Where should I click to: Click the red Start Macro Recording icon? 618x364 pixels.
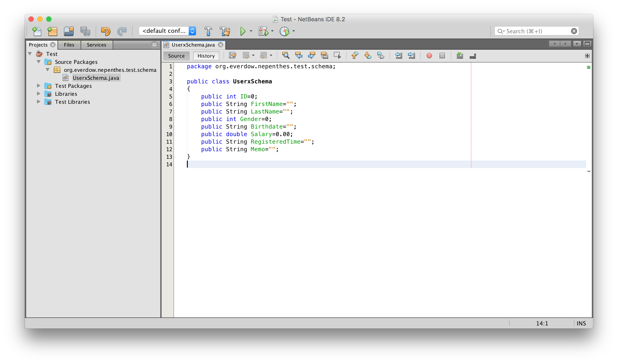(429, 56)
